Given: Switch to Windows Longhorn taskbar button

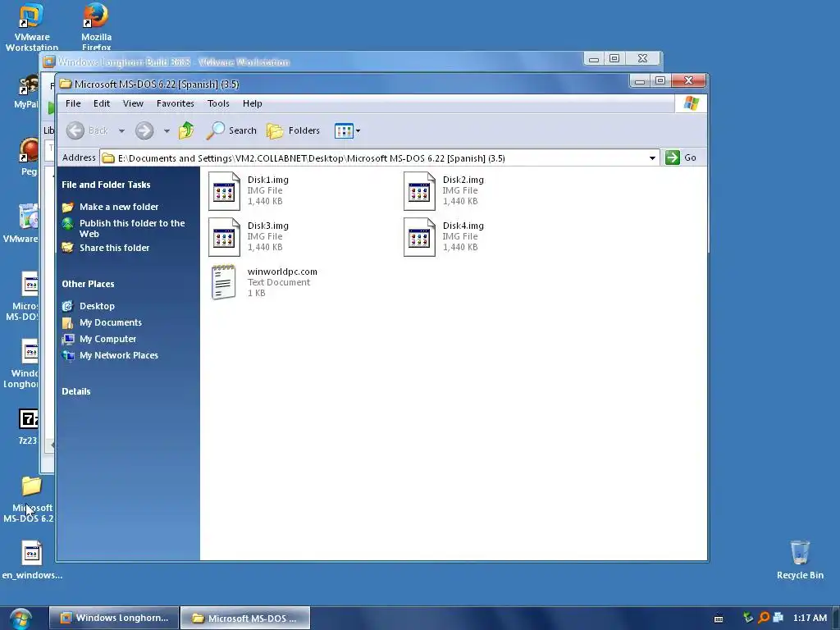Looking at the screenshot, I should click(x=113, y=618).
